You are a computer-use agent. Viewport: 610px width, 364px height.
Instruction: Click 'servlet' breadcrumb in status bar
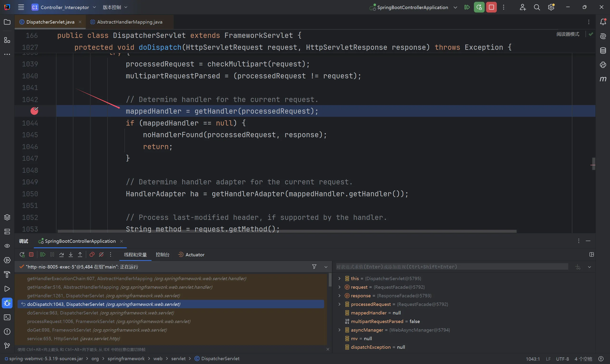point(178,359)
